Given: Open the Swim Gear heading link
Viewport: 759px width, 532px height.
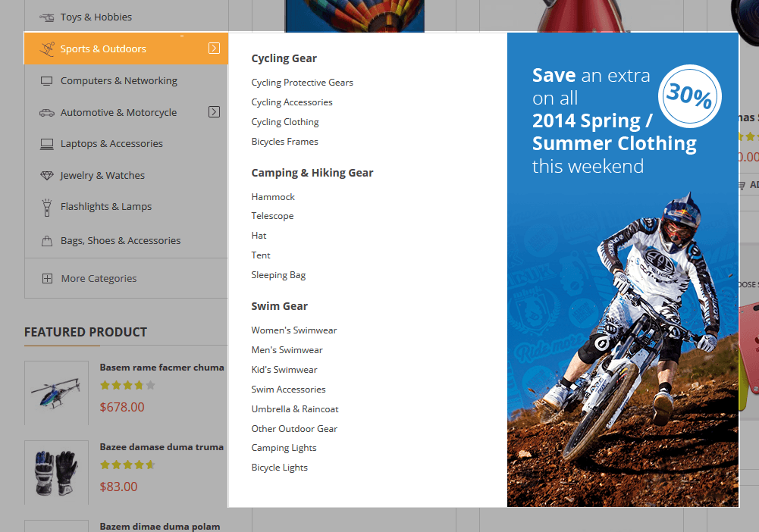Looking at the screenshot, I should point(279,306).
